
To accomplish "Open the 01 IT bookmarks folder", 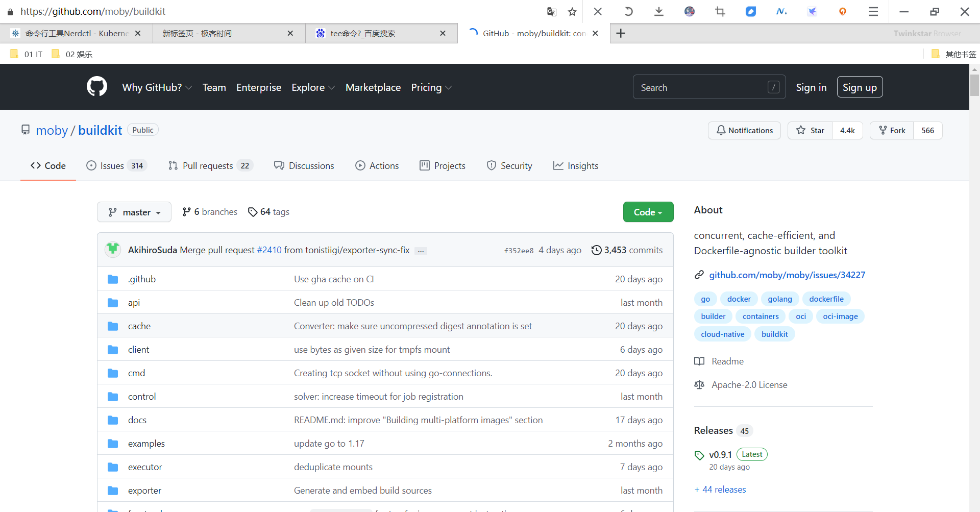I will click(x=27, y=54).
